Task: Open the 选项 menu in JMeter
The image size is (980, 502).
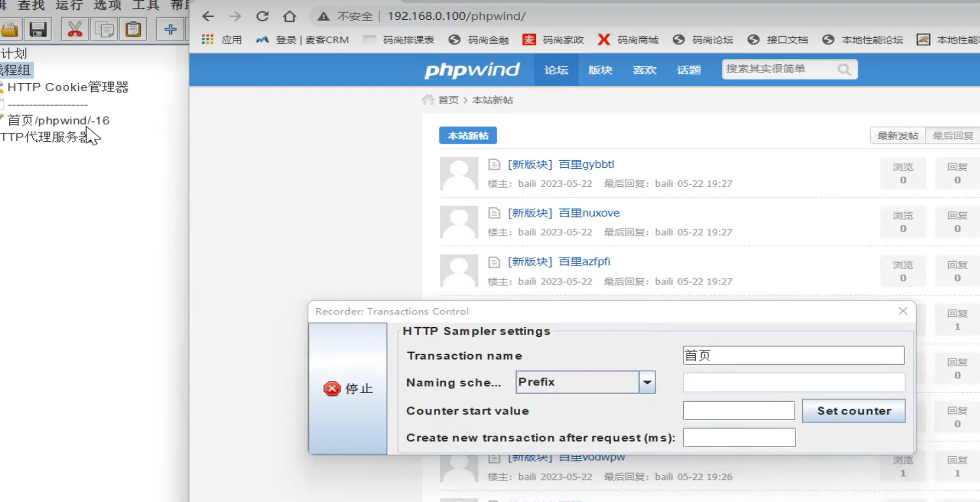Action: point(107,5)
